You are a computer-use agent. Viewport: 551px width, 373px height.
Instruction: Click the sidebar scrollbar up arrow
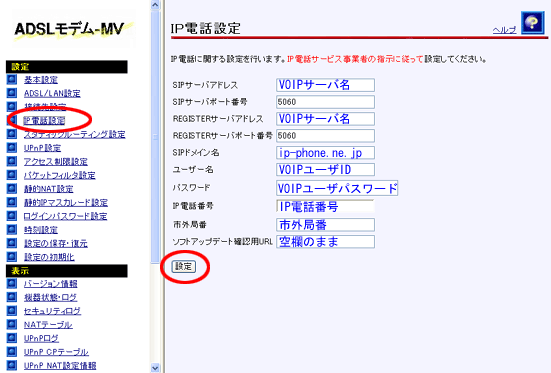point(155,5)
